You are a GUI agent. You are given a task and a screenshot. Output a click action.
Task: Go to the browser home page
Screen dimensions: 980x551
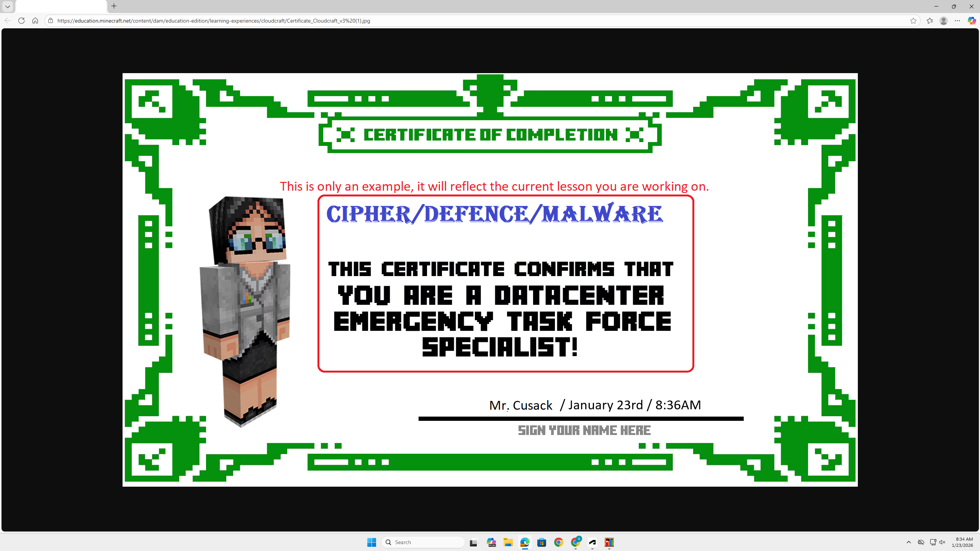tap(35, 21)
